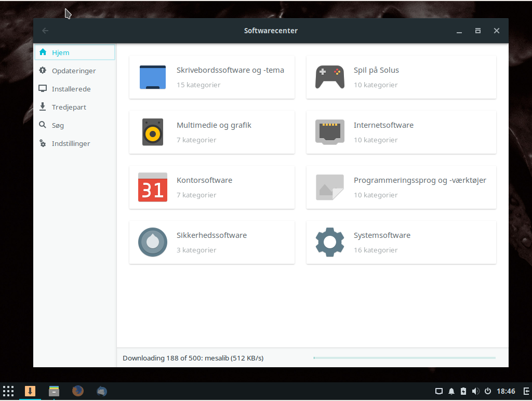Switch to the Opdateringer section
Image resolution: width=532 pixels, height=401 pixels.
point(75,71)
